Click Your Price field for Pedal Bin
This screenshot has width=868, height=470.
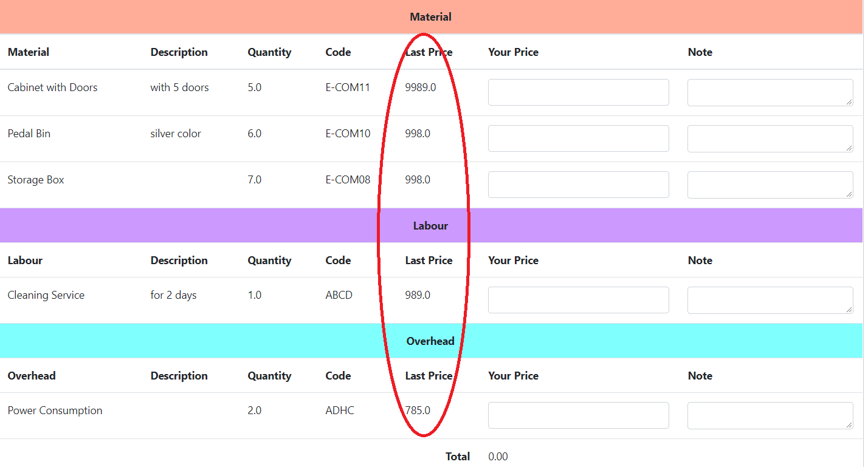(x=578, y=138)
